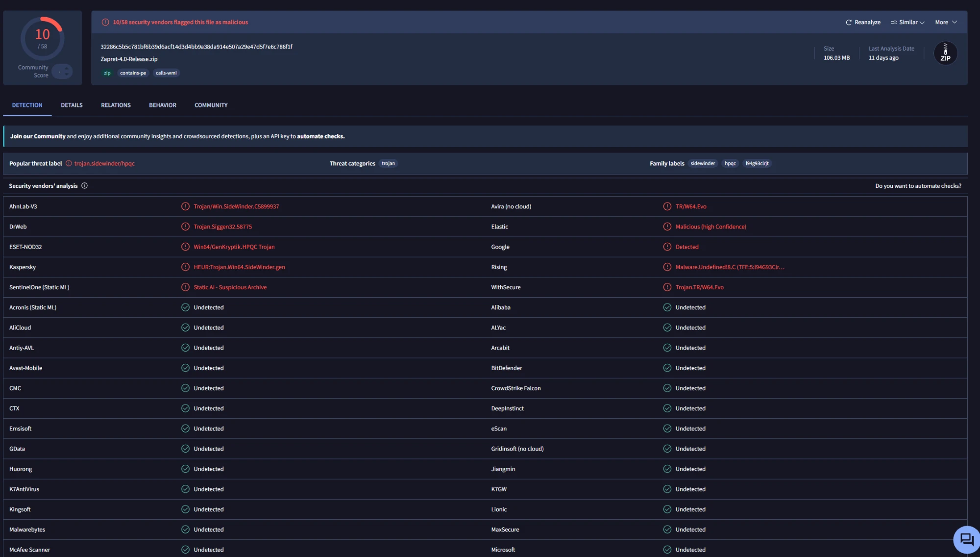Click the alert icon on the WithSecure row
This screenshot has width=980, height=557.
pyautogui.click(x=667, y=287)
